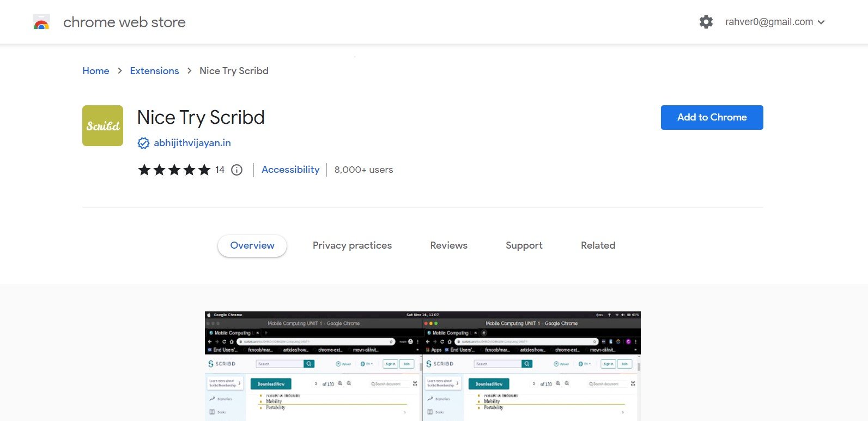Click the Chrome Web Store rainbow logo
Viewport: 868px width, 421px height.
[41, 22]
